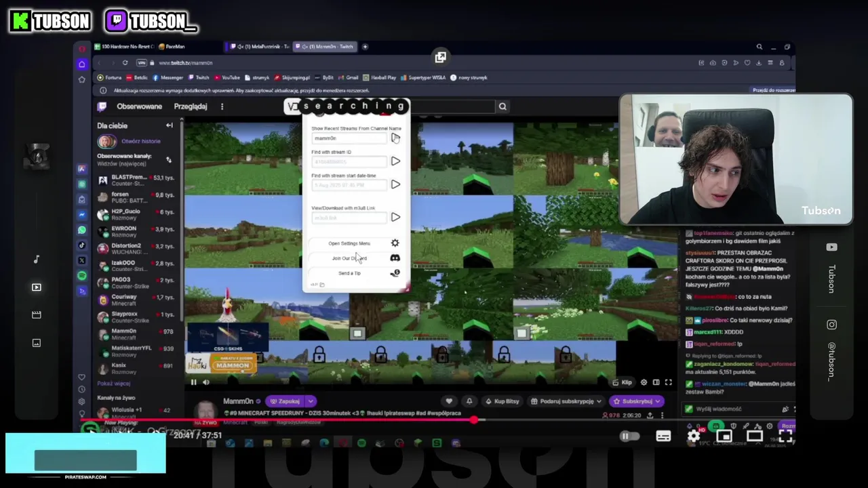Image resolution: width=868 pixels, height=488 pixels.
Task: Open Opera sidebar Messenger icon
Action: [82, 215]
